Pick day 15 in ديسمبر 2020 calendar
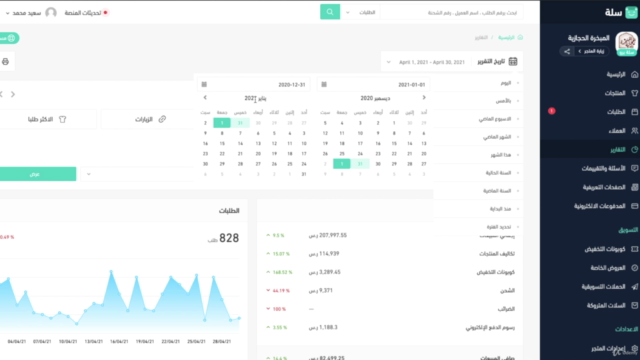The image size is (640, 360). coord(394,143)
